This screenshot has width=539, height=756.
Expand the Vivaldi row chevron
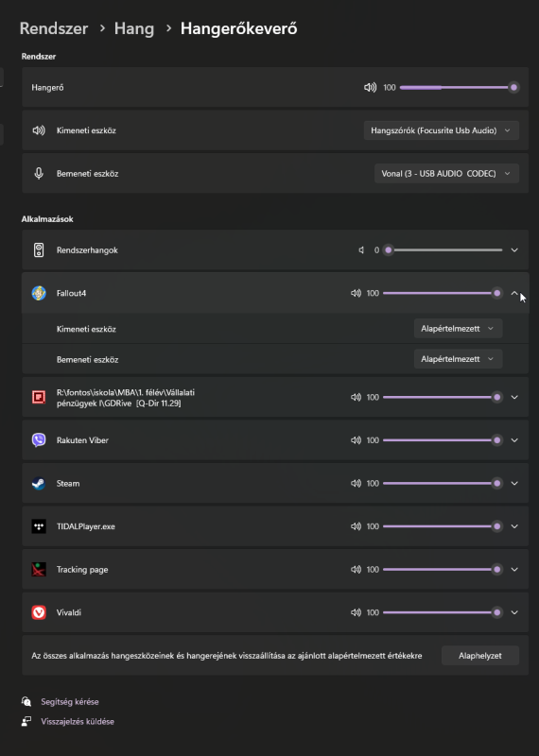(x=514, y=612)
